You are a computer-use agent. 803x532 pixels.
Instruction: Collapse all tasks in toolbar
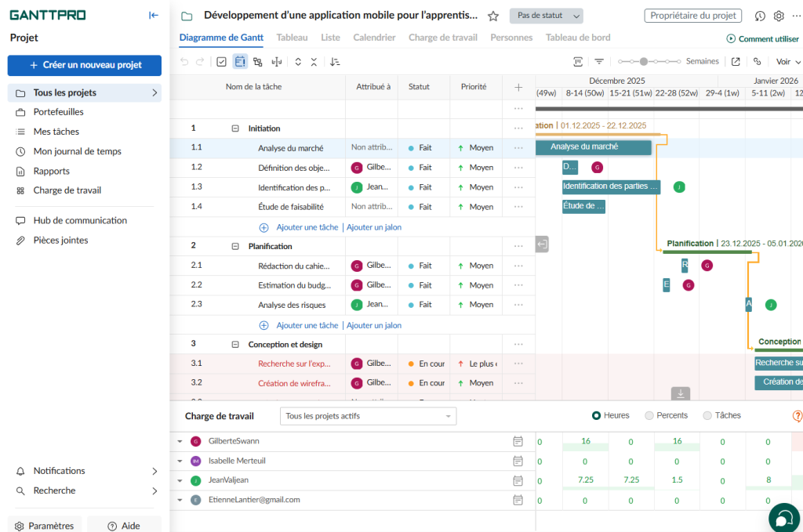(x=314, y=62)
